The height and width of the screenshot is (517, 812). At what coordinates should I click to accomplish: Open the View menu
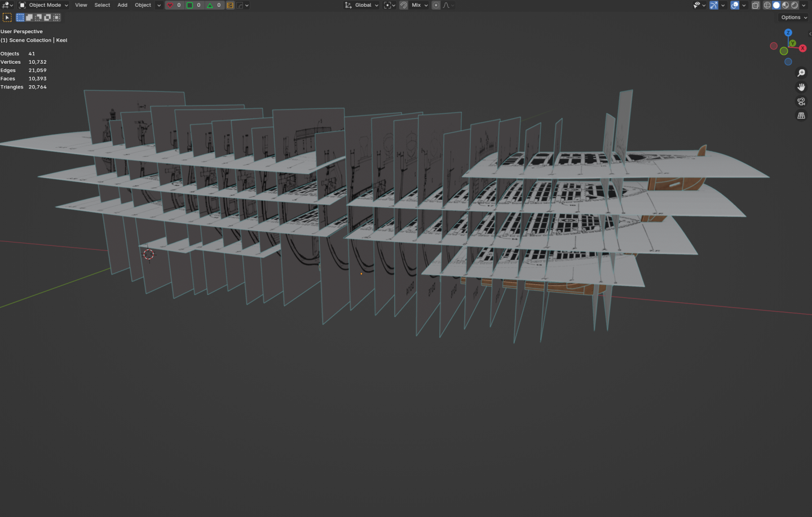coord(81,5)
